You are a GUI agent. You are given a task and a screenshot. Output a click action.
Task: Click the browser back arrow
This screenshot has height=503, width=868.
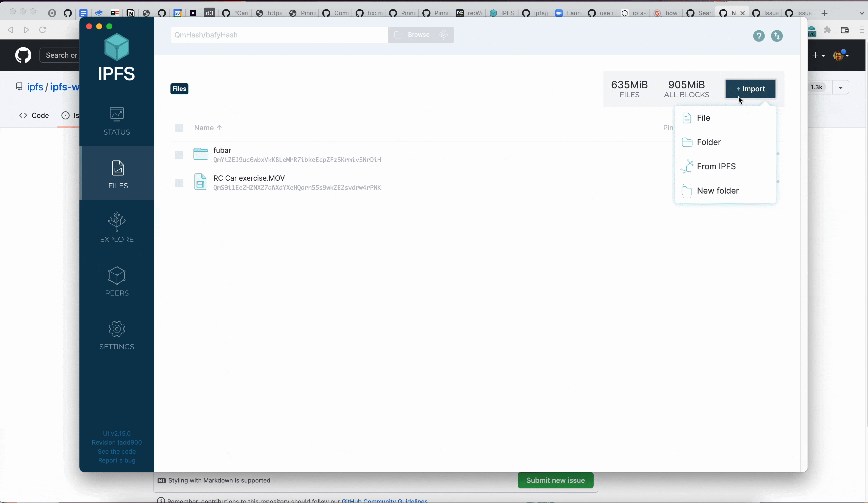[x=11, y=30]
